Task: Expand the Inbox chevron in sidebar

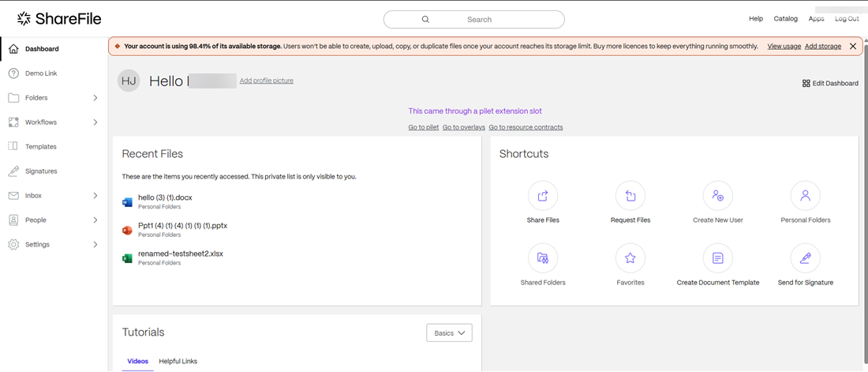Action: (95, 196)
